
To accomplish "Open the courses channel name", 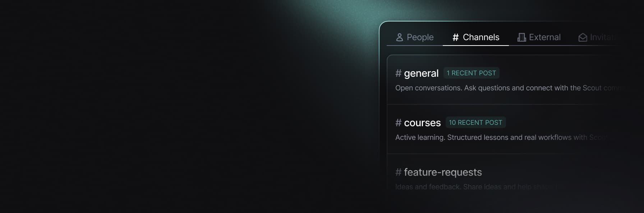I will point(422,123).
